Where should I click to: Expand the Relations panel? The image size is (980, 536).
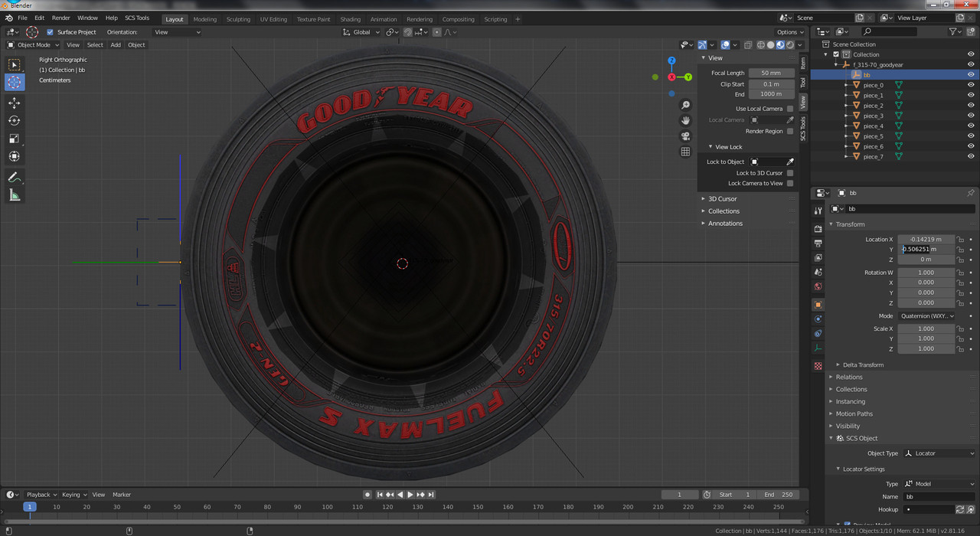pos(849,377)
